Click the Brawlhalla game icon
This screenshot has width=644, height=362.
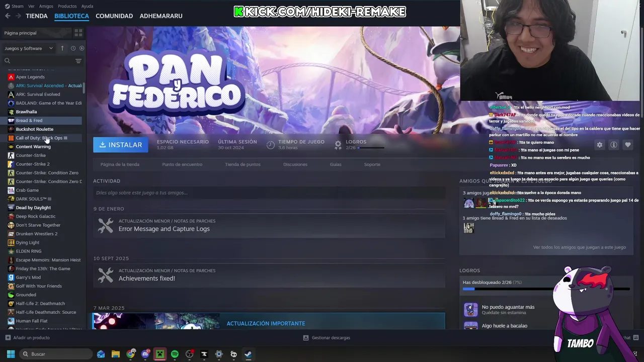[11, 112]
